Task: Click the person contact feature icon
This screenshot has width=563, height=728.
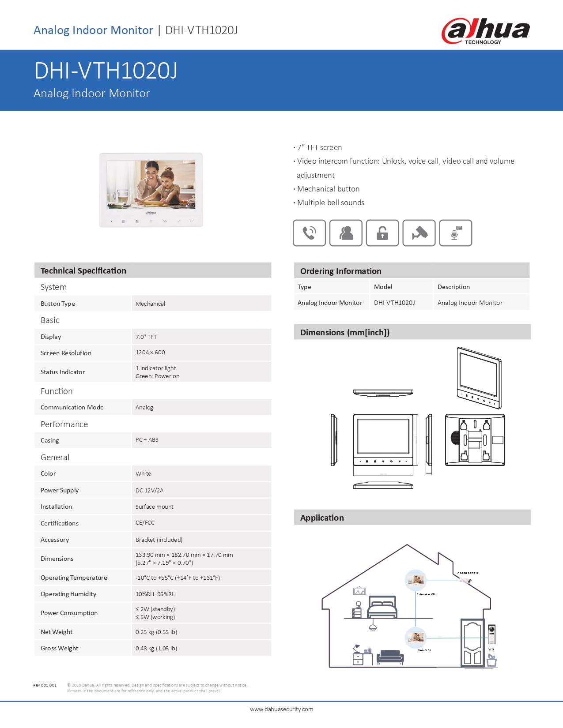Action: [x=346, y=233]
